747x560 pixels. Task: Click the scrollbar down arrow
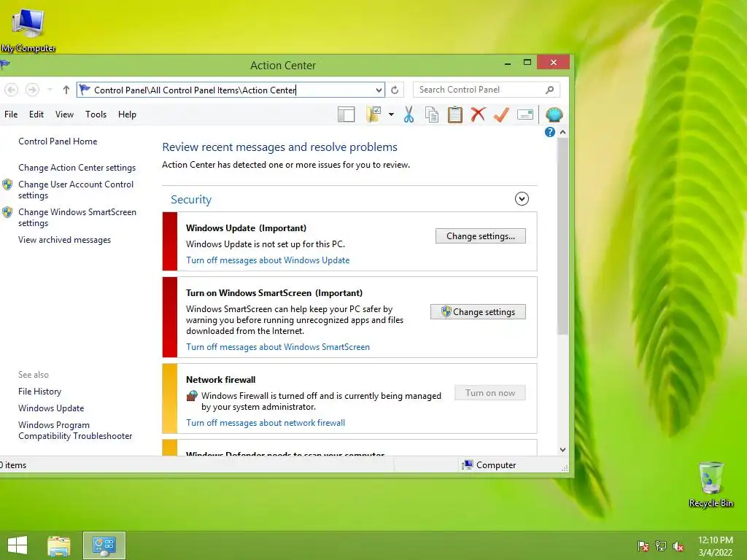click(x=562, y=449)
